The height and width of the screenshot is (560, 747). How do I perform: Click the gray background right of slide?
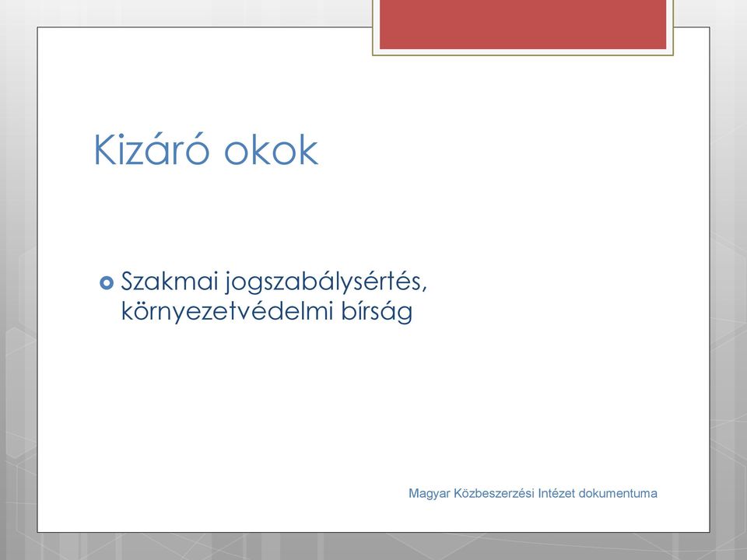[728, 285]
